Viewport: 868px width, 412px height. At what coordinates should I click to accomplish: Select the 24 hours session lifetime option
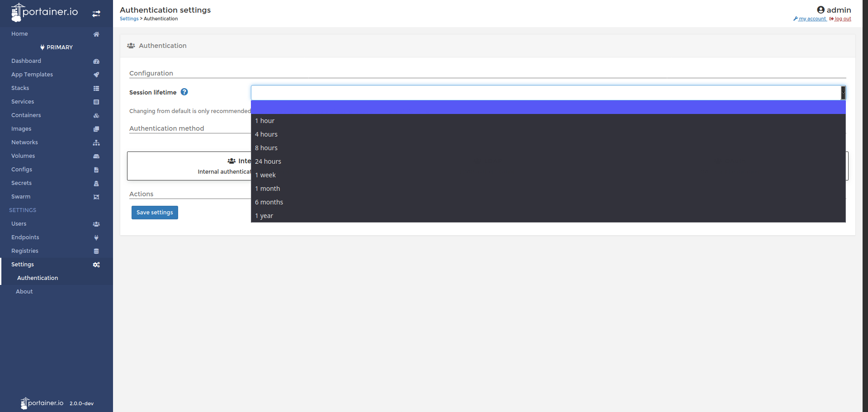(x=268, y=161)
